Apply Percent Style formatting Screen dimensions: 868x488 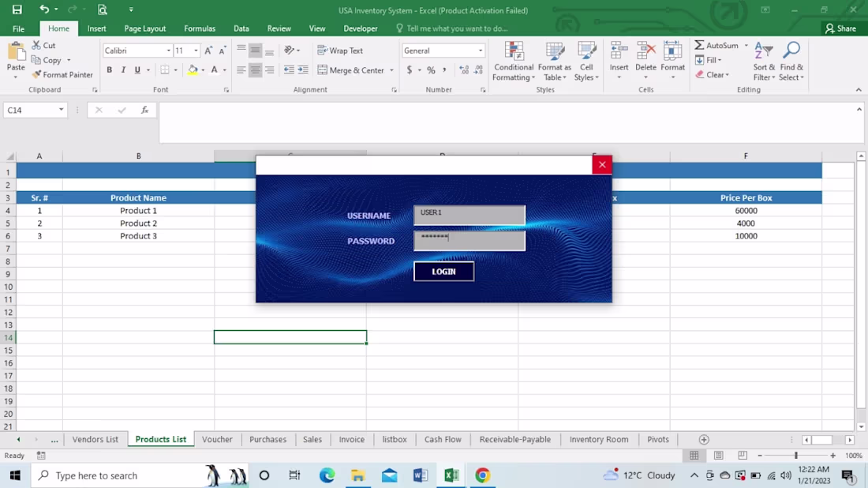[431, 69]
